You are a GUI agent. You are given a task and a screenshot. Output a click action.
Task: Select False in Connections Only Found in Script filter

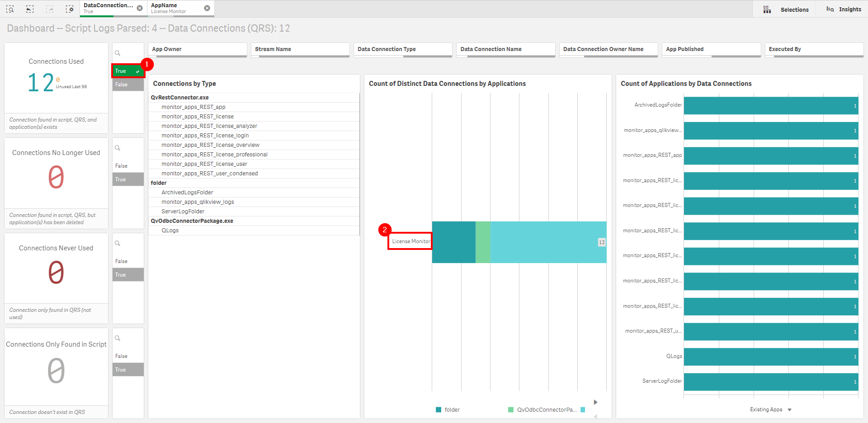coord(127,356)
